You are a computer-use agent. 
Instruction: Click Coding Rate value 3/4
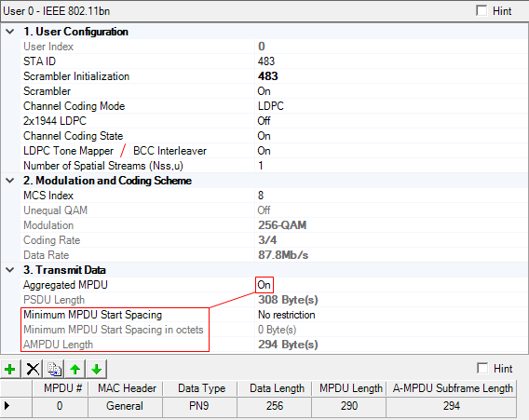(x=267, y=240)
